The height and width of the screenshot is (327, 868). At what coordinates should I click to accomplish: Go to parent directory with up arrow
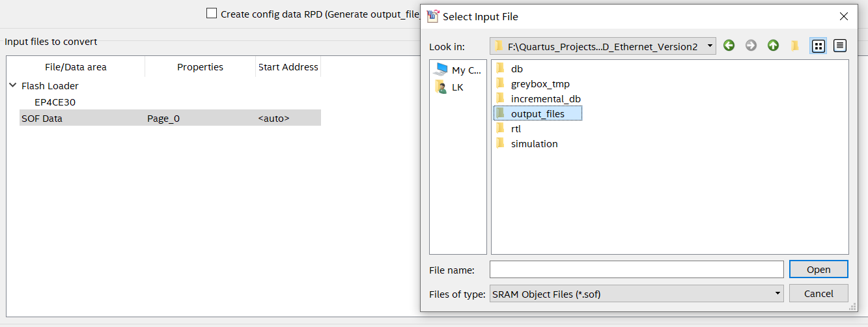point(773,46)
